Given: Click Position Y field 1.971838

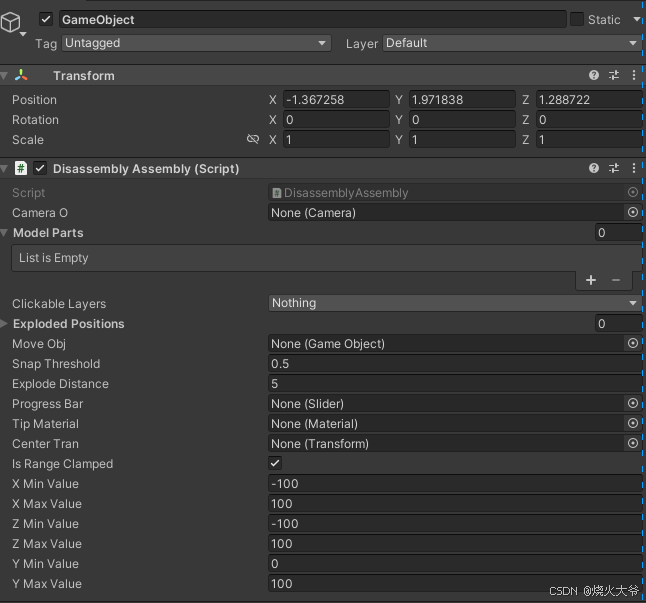Looking at the screenshot, I should 462,100.
